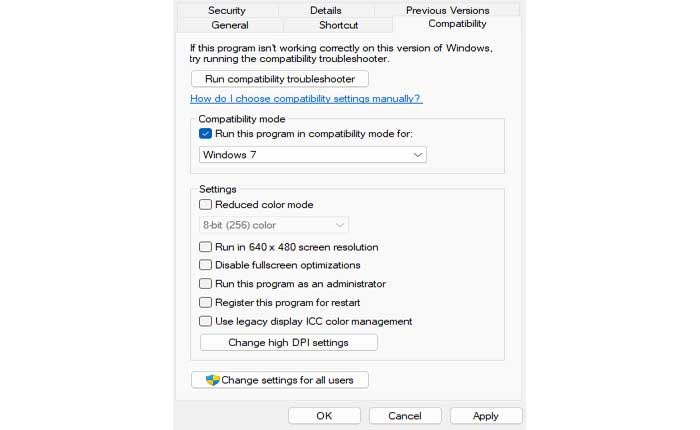Enable Disable fullscreen optimizations checkbox
Screen dimensions: 700x430
[206, 265]
